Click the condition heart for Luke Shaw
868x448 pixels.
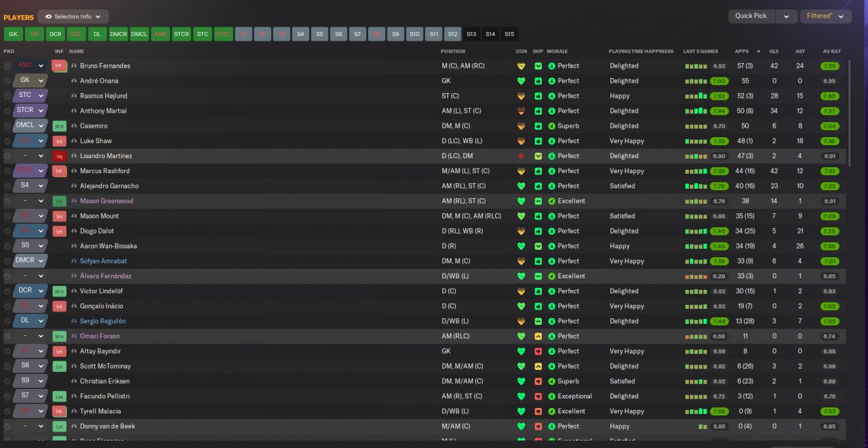(x=521, y=141)
